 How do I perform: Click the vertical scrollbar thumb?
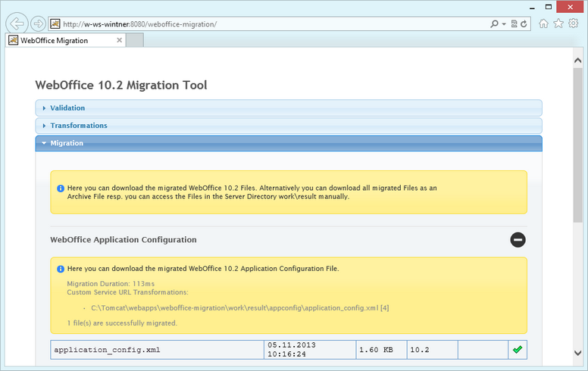coord(577,145)
